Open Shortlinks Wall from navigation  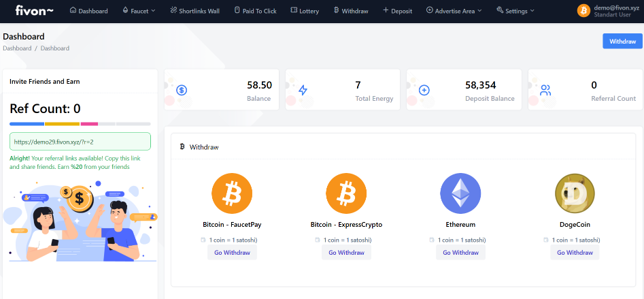[x=194, y=11]
